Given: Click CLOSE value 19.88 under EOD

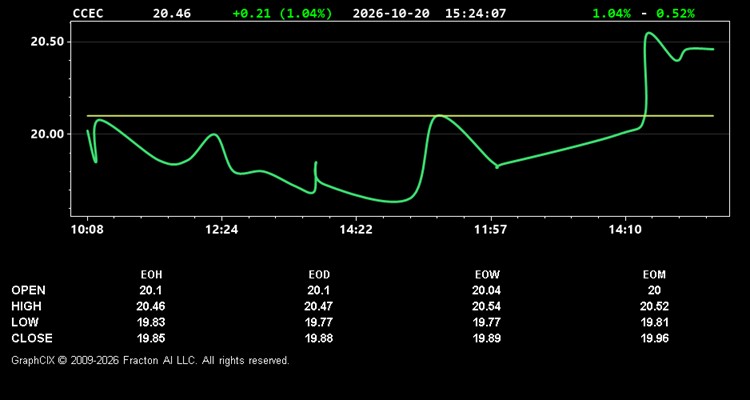Looking at the screenshot, I should coord(319,338).
